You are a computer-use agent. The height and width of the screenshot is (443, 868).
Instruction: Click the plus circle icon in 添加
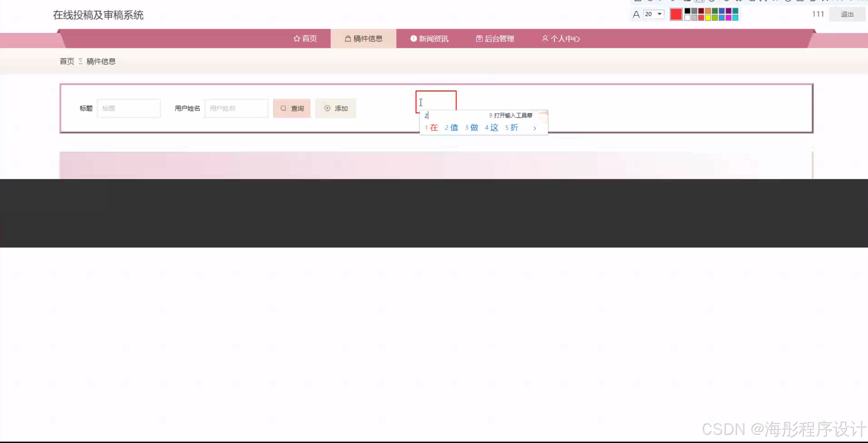[327, 108]
